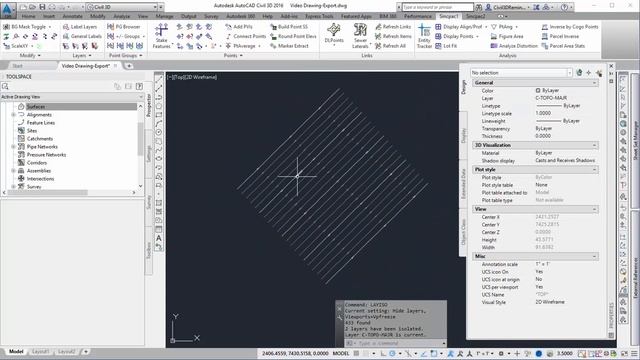640x360 pixels.
Task: Open the Annotate ribbon tab
Action: tap(72, 16)
